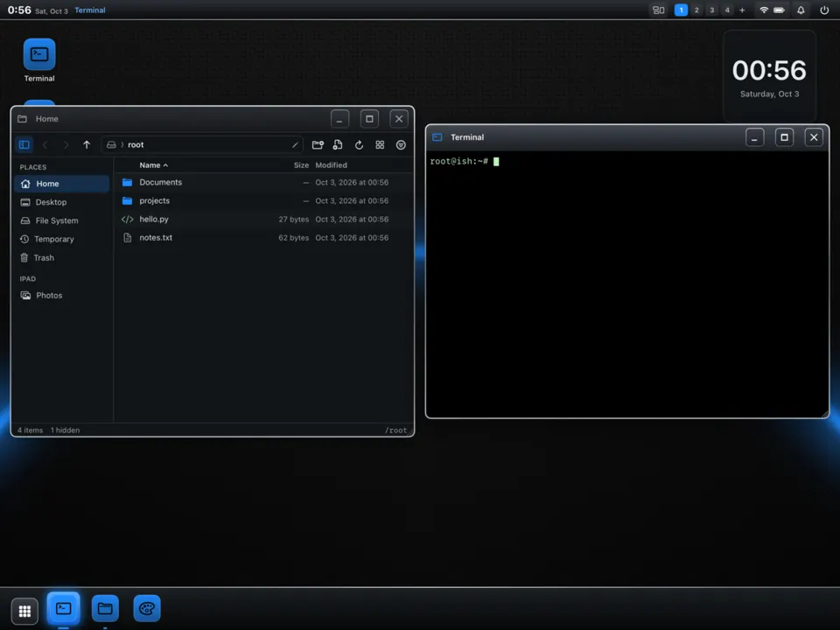The height and width of the screenshot is (630, 840).
Task: Go forward in file manager history
Action: [66, 144]
